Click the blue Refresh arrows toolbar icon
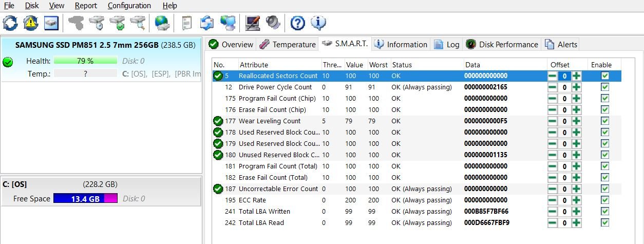 click(x=10, y=23)
